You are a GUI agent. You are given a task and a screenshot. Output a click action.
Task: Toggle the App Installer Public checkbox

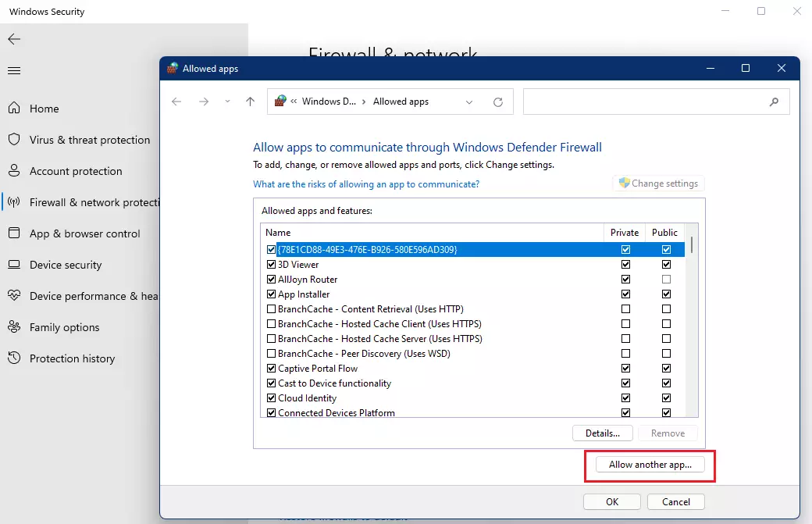point(666,294)
